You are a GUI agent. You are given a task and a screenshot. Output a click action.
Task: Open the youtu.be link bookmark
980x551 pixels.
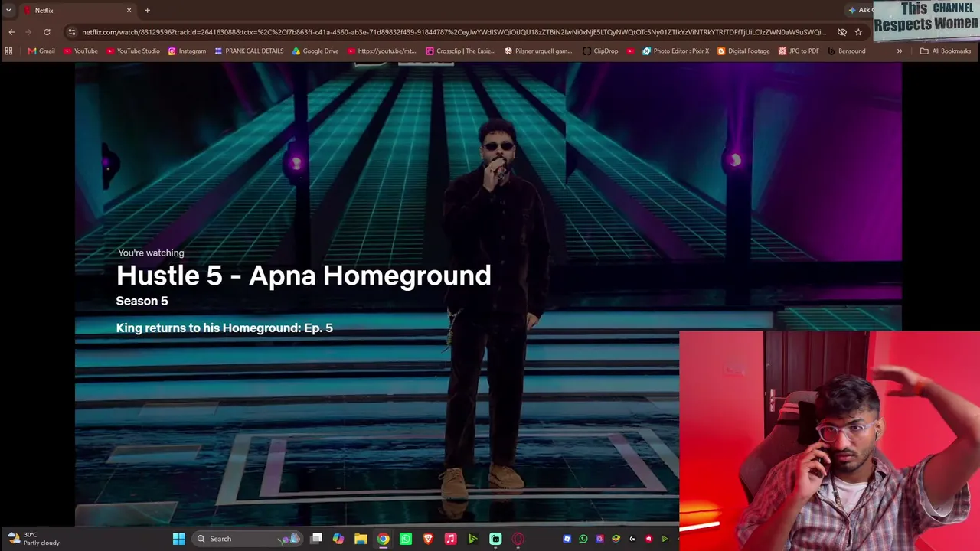point(382,51)
